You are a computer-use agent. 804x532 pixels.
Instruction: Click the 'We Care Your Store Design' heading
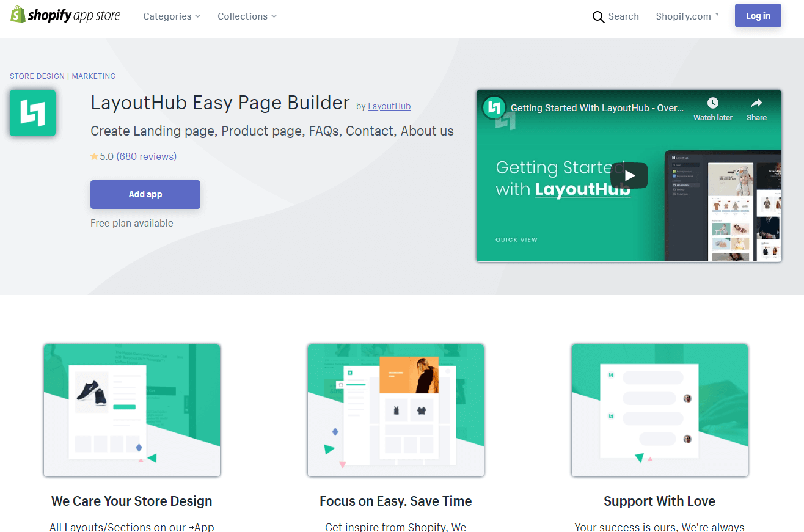click(132, 501)
